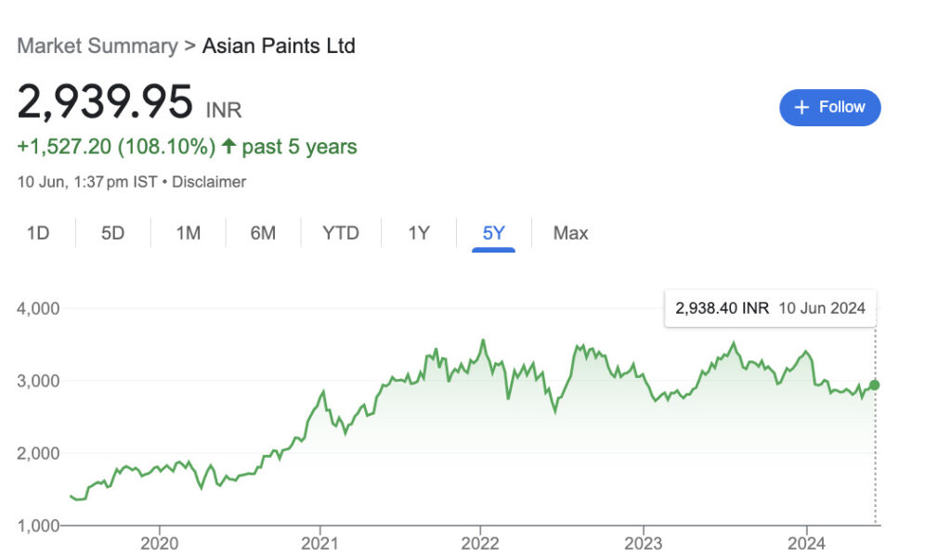Select the 6M time range
Image resolution: width=951 pixels, height=560 pixels.
[263, 233]
